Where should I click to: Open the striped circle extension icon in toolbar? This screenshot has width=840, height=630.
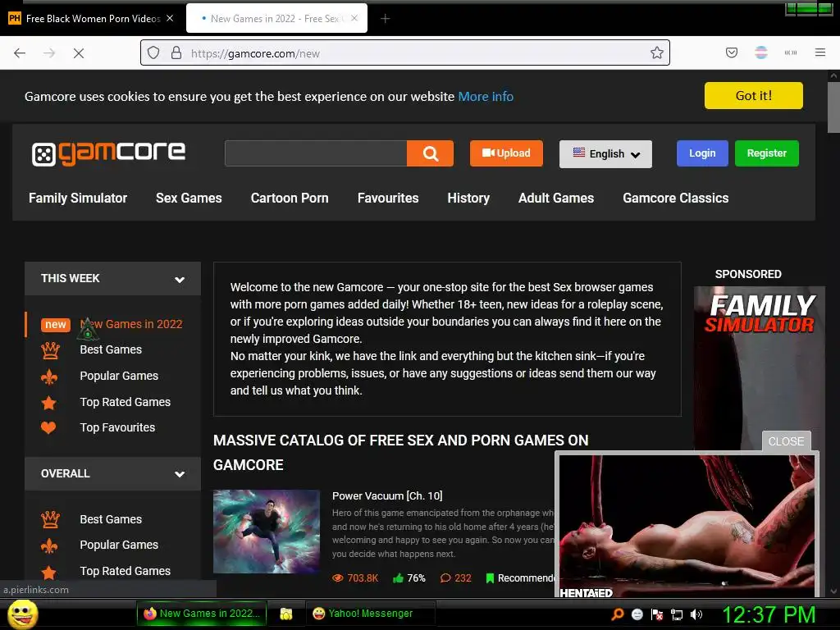coord(761,52)
